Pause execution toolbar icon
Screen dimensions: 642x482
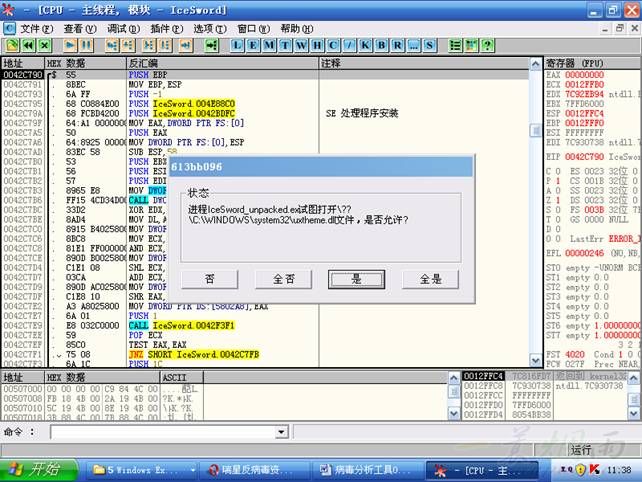[86, 45]
